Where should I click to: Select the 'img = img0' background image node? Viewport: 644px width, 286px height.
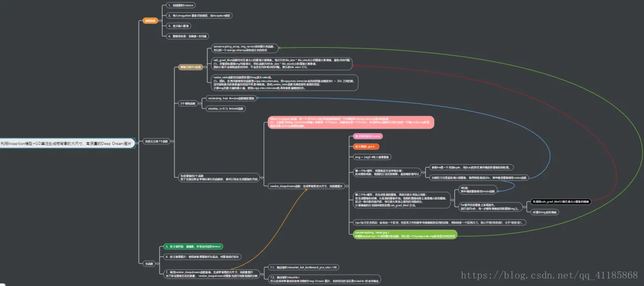coord(372,156)
